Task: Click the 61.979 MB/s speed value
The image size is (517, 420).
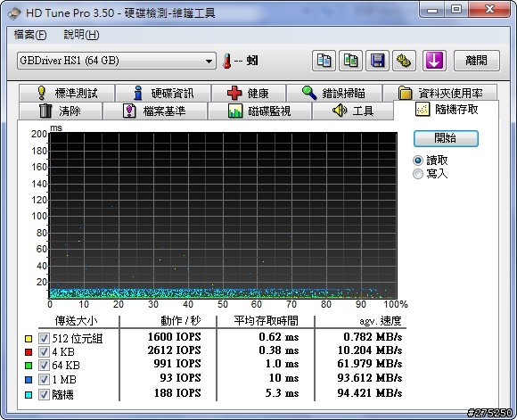Action: pyautogui.click(x=370, y=364)
